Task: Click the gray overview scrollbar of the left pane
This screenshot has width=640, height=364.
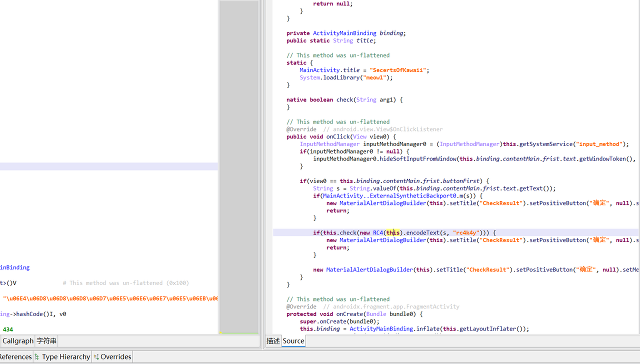Action: coord(239,165)
